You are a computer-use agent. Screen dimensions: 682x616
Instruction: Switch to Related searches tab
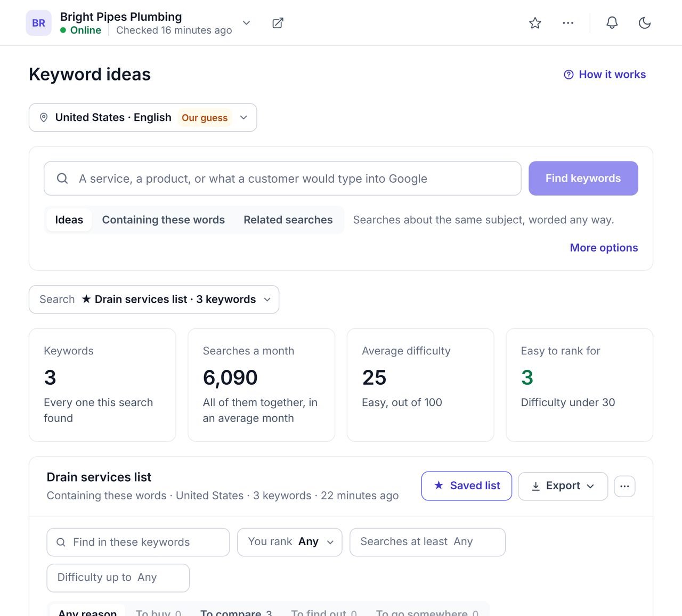coord(288,220)
